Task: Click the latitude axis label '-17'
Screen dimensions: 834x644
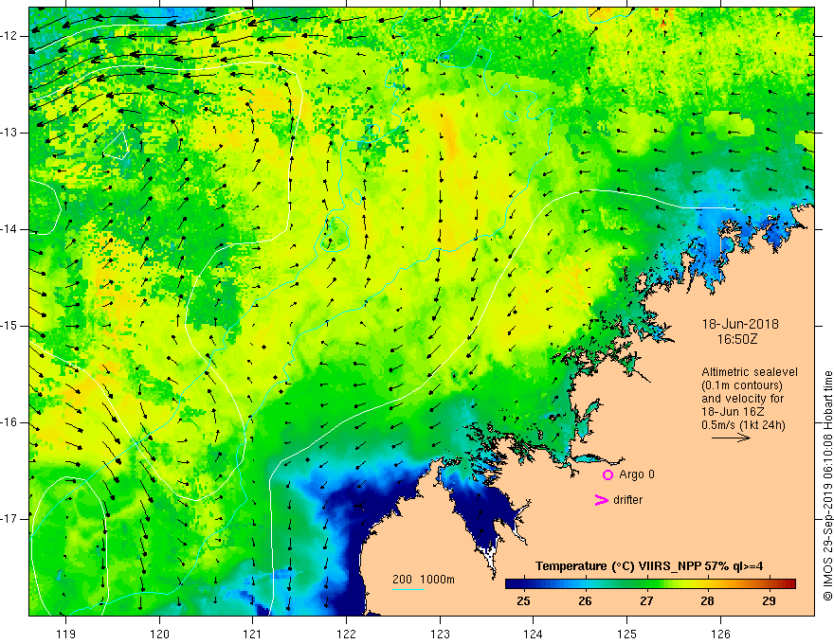Action: click(x=10, y=519)
